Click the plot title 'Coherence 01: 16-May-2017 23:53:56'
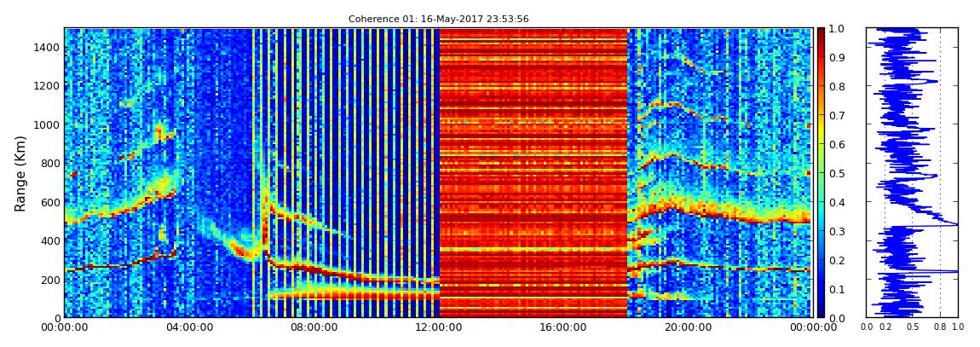This screenshot has width=980, height=347. 439,19
